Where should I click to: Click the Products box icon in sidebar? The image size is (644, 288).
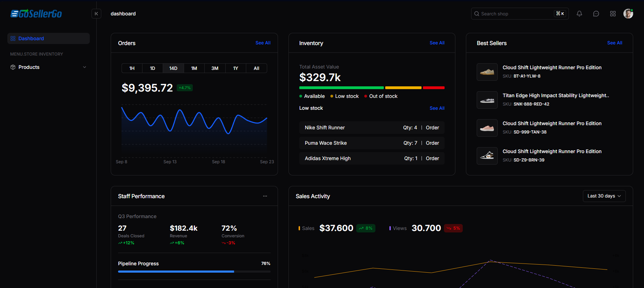13,67
